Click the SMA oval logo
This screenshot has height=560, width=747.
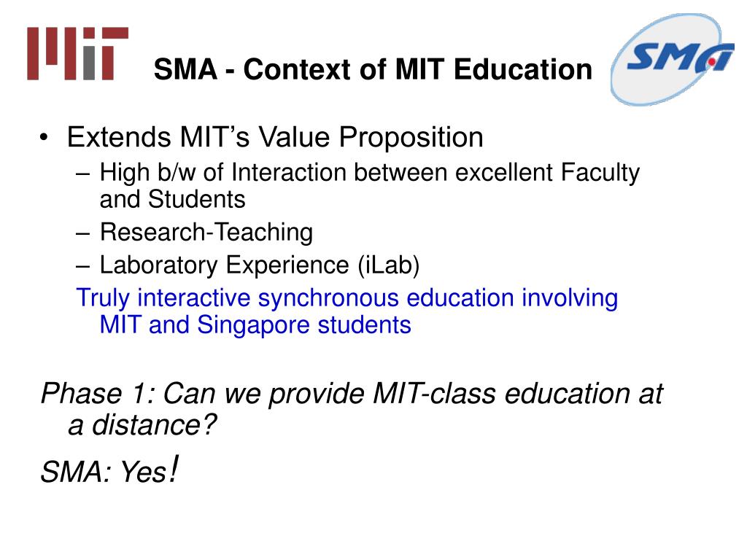tap(673, 60)
